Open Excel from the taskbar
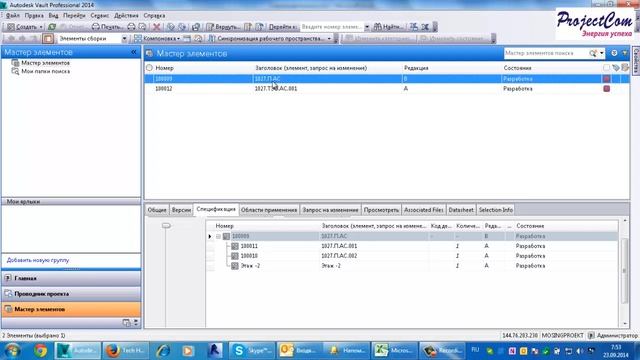Image resolution: width=640 pixels, height=360 pixels. pos(394,351)
